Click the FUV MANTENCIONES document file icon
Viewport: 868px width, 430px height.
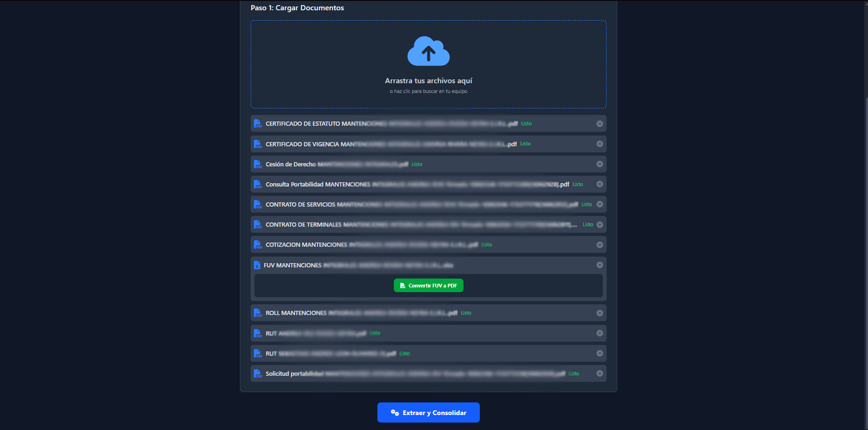click(x=257, y=265)
